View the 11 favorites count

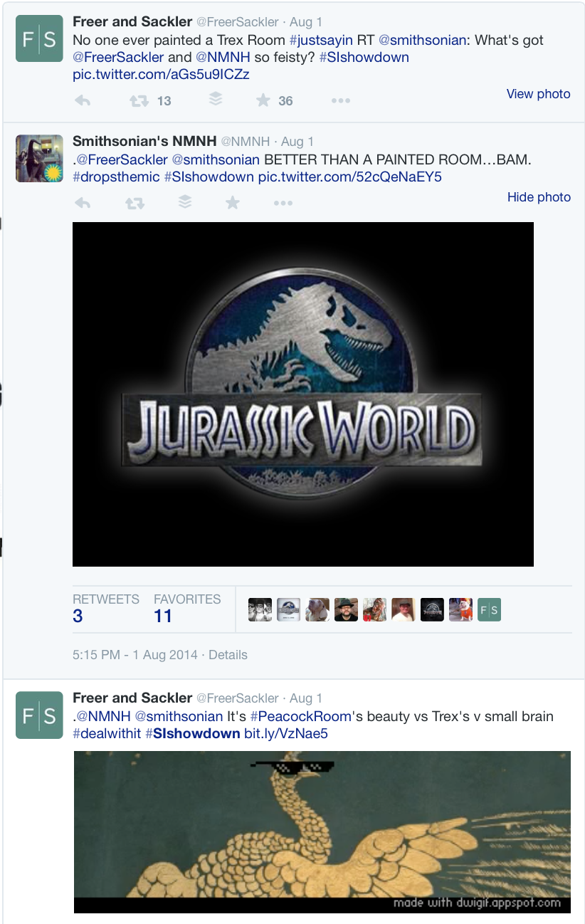point(163,616)
